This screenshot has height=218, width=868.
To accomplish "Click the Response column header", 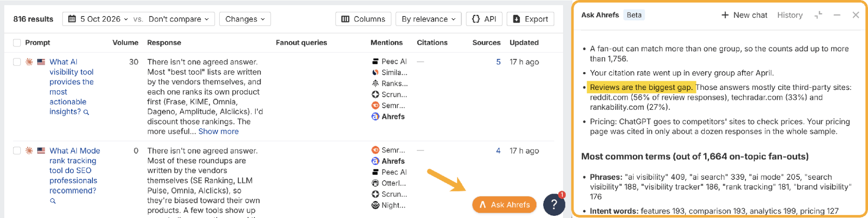I will (164, 43).
